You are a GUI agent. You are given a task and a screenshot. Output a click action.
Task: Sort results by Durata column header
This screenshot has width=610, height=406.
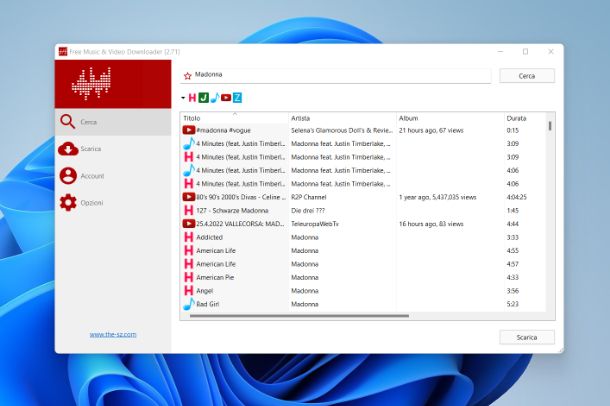(x=524, y=118)
